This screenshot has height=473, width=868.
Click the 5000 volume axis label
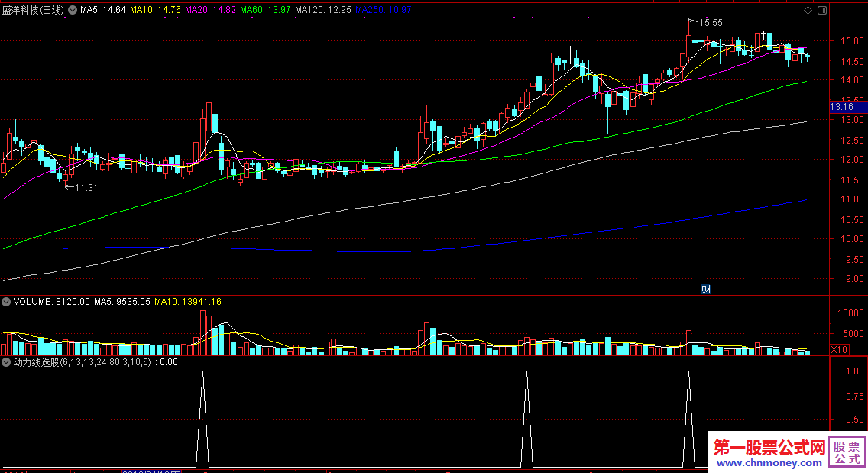point(853,334)
